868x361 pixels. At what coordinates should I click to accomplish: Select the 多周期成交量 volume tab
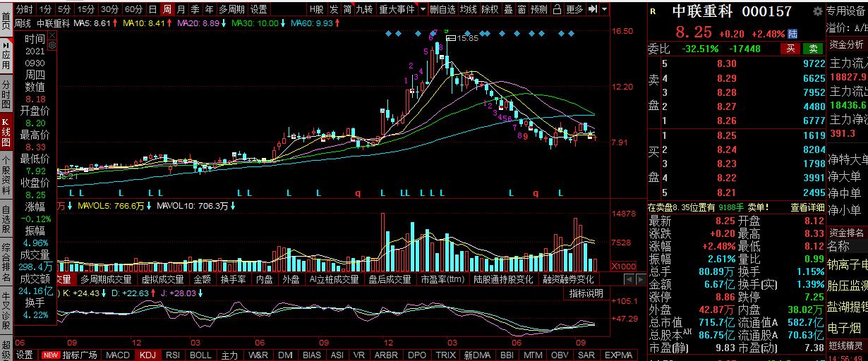[106, 279]
